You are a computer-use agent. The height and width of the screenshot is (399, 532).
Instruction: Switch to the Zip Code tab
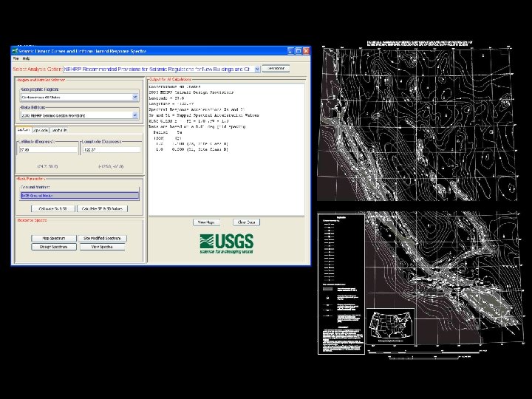tap(41, 130)
